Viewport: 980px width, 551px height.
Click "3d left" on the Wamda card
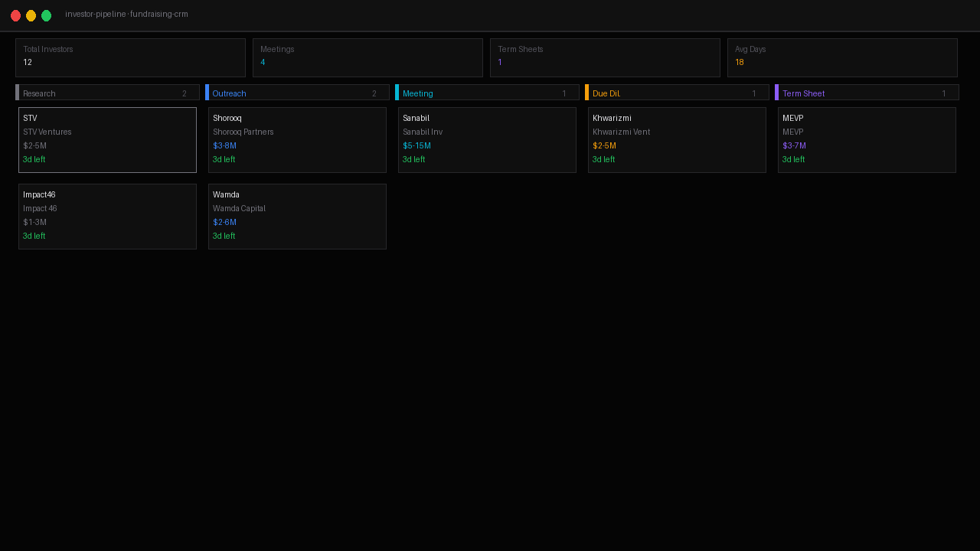(224, 236)
